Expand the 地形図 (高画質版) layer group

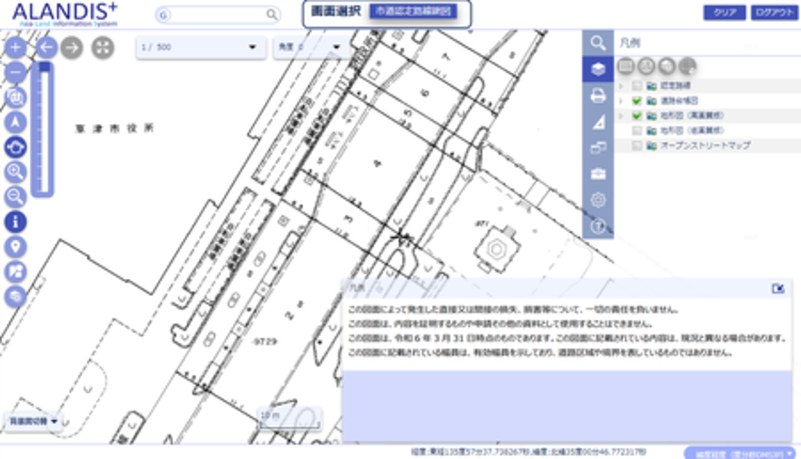[x=622, y=116]
